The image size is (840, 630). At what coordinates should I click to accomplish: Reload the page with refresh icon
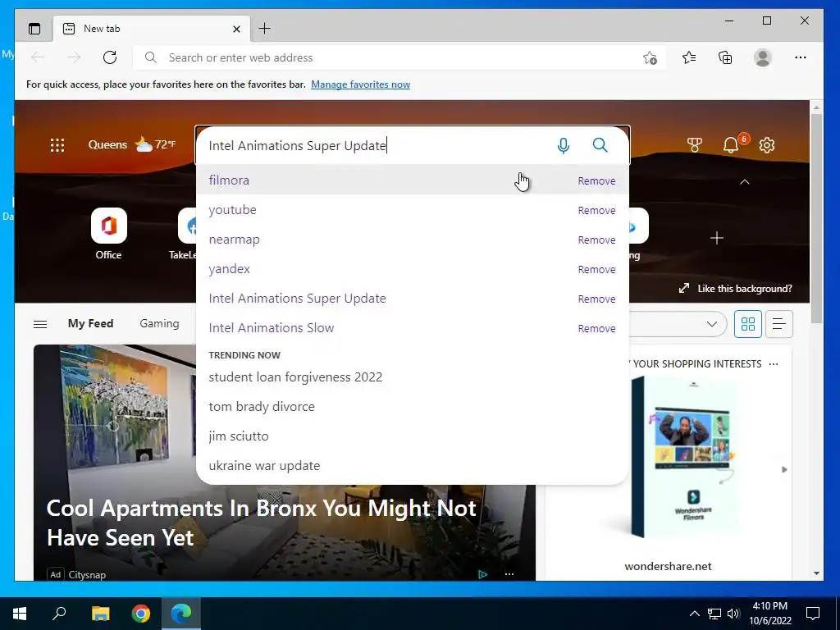(x=110, y=57)
